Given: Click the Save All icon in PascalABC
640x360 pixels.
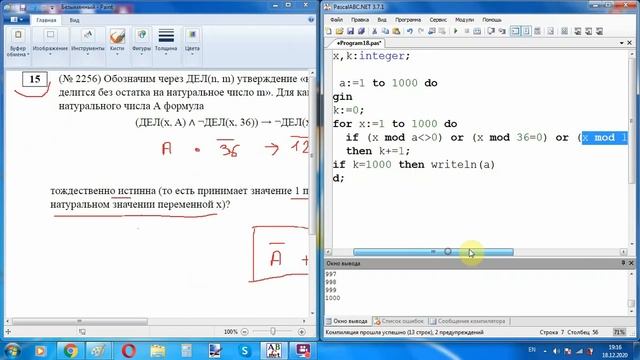Looking at the screenshot, I should coord(361,31).
